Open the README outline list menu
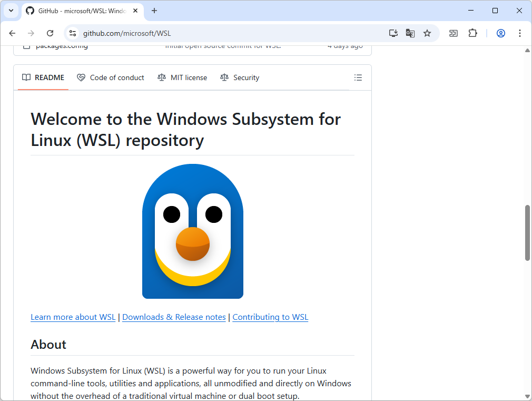This screenshot has width=532, height=401. pyautogui.click(x=358, y=77)
